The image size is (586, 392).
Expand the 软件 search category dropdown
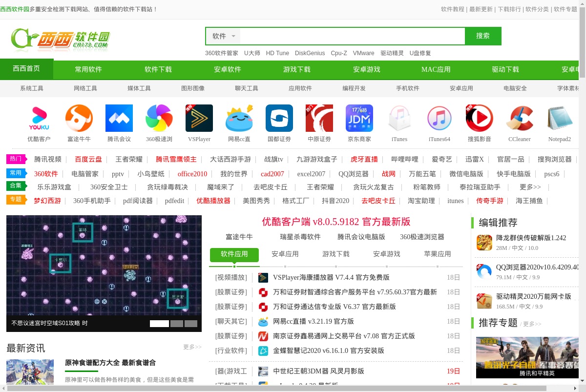[x=224, y=36]
